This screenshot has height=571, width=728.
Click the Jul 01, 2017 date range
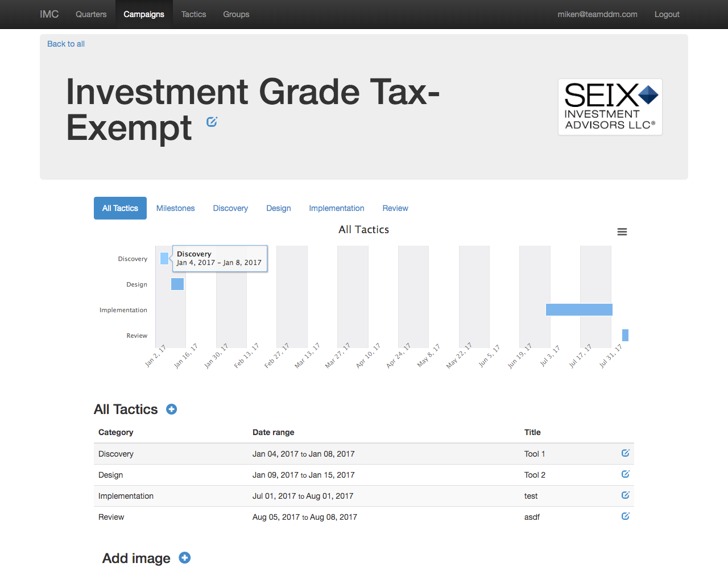click(303, 496)
